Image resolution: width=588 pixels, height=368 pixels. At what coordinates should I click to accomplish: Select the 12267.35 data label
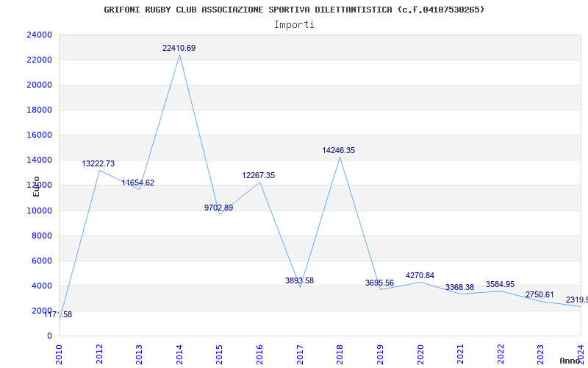pos(259,175)
